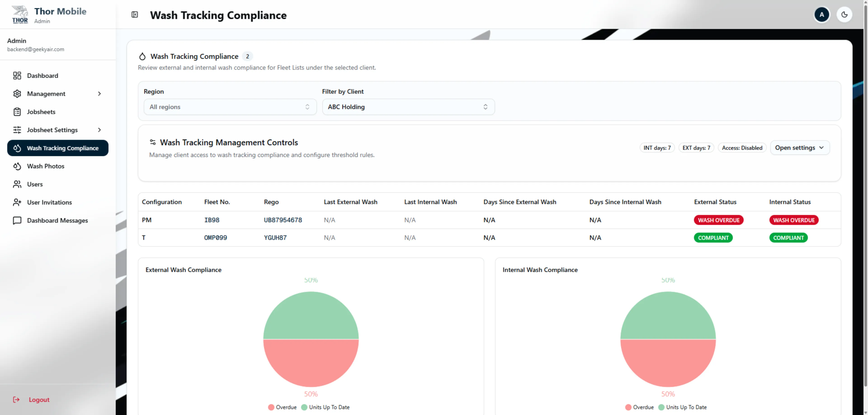The image size is (868, 415).
Task: Open Dashboard Messages
Action: 58,220
